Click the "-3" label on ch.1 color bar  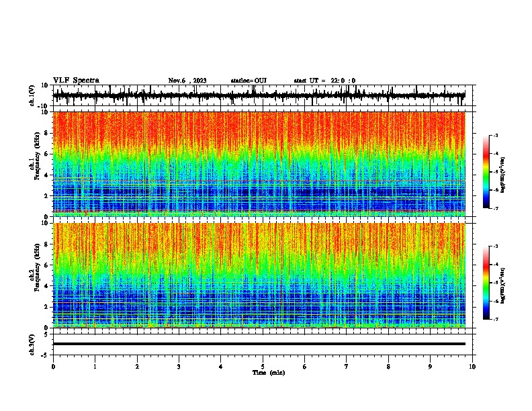[495, 135]
